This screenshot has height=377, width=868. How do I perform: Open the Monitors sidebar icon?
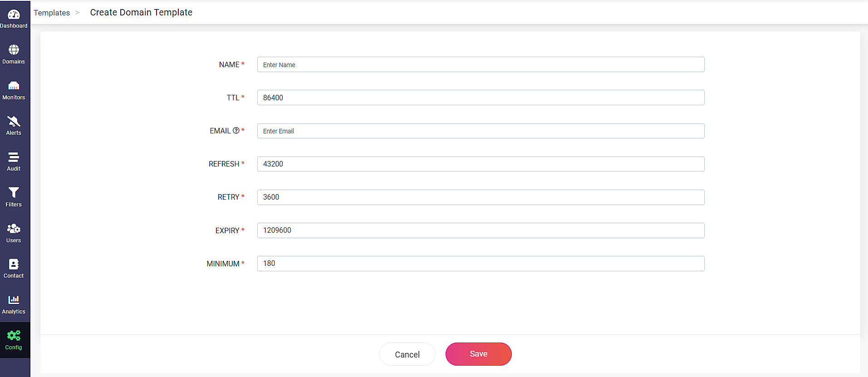tap(14, 86)
